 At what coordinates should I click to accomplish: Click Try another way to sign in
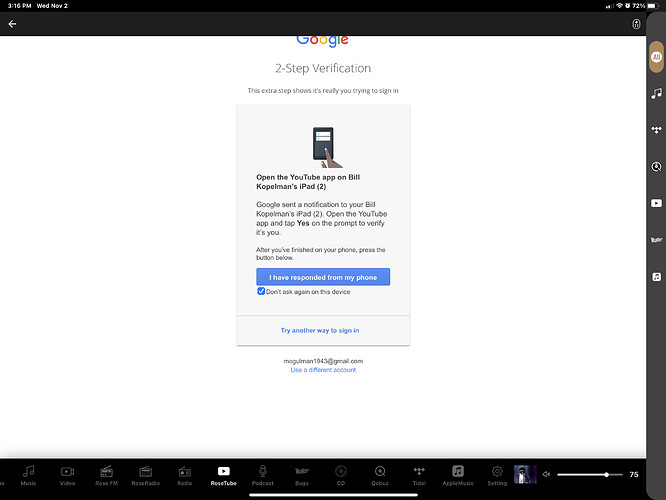(x=320, y=330)
